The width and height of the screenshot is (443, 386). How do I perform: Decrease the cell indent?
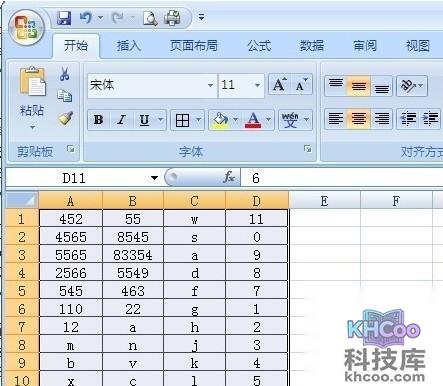pyautogui.click(x=408, y=118)
